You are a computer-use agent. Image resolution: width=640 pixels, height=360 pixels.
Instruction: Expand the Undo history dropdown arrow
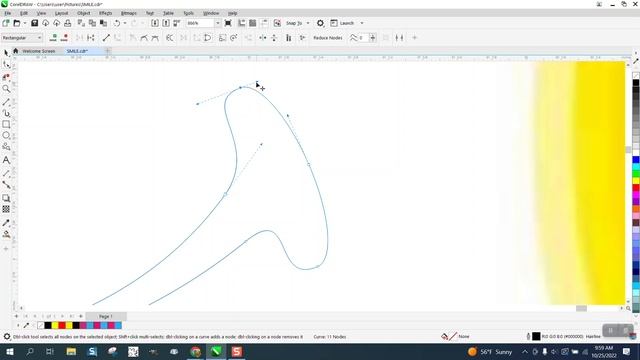pos(125,23)
